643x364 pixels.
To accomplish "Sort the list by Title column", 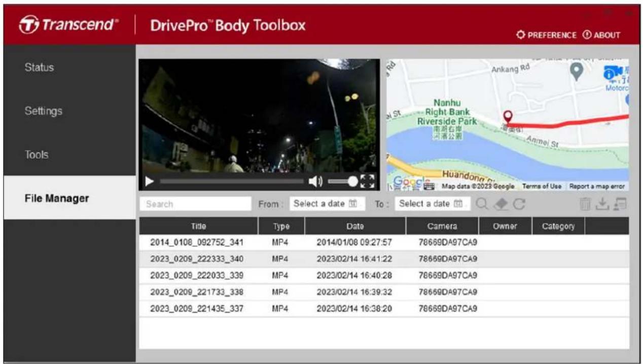I will coord(199,226).
